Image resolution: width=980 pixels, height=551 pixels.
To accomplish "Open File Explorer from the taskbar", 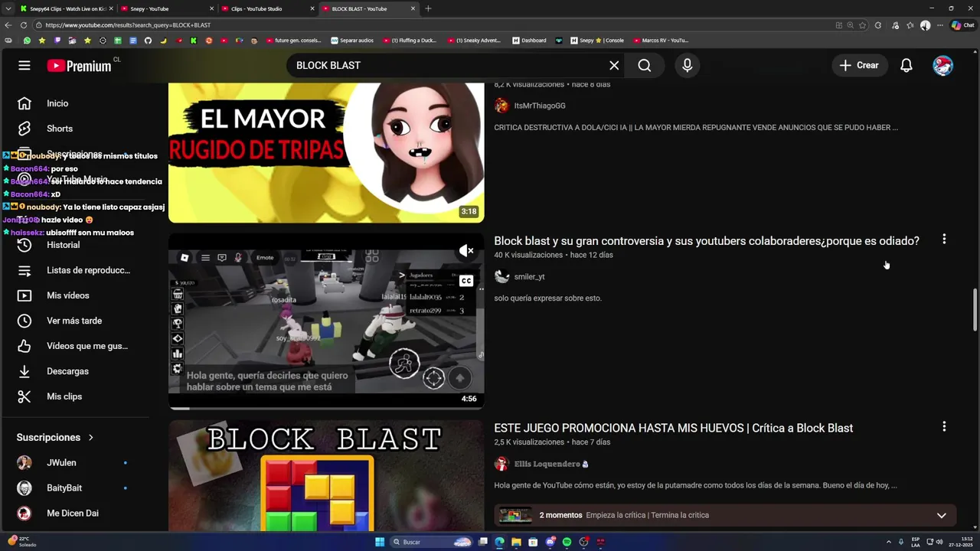I will click(516, 542).
